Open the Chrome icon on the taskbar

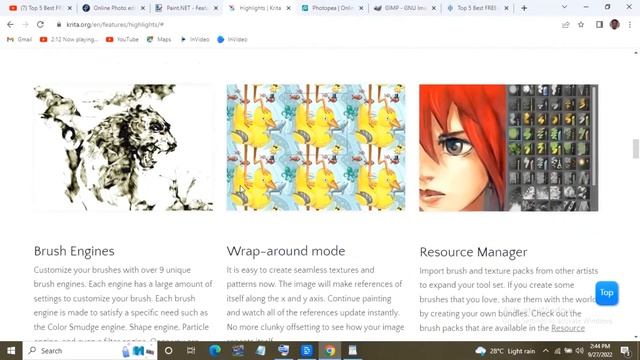pyautogui.click(x=330, y=351)
